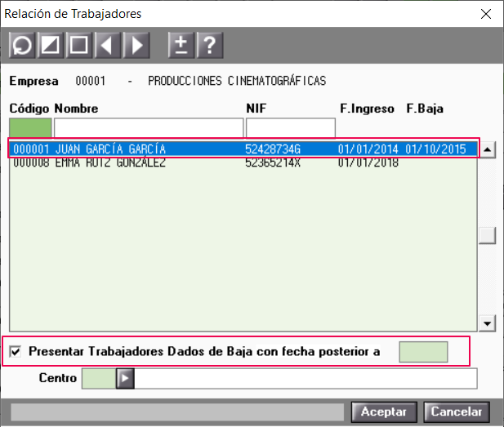Open the Centro lookup arrow button
This screenshot has height=427, width=504.
click(125, 379)
